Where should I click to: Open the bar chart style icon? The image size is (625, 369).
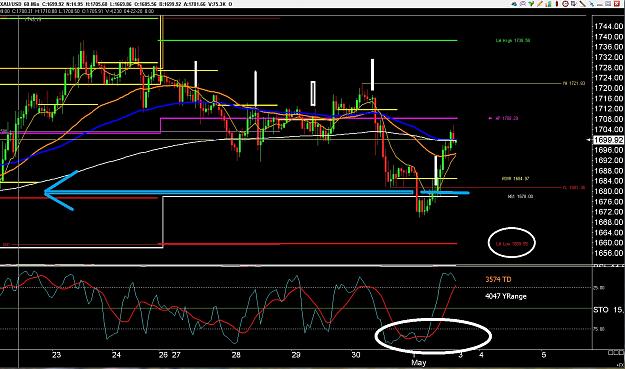(x=549, y=4)
